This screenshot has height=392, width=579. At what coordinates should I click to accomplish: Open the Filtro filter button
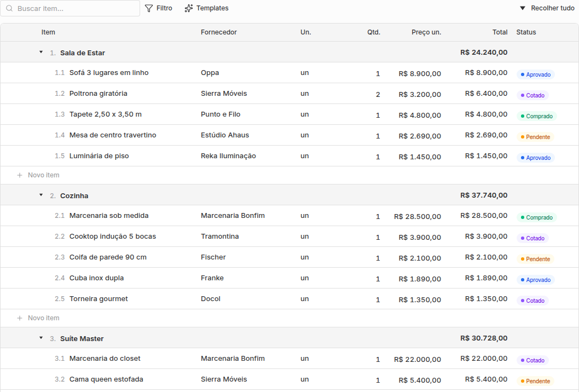point(158,8)
